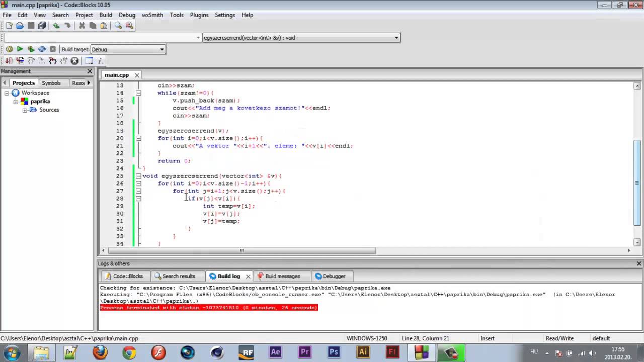Click the Redo toolbar icon
Viewport: 644px width, 362px height.
tap(67, 26)
